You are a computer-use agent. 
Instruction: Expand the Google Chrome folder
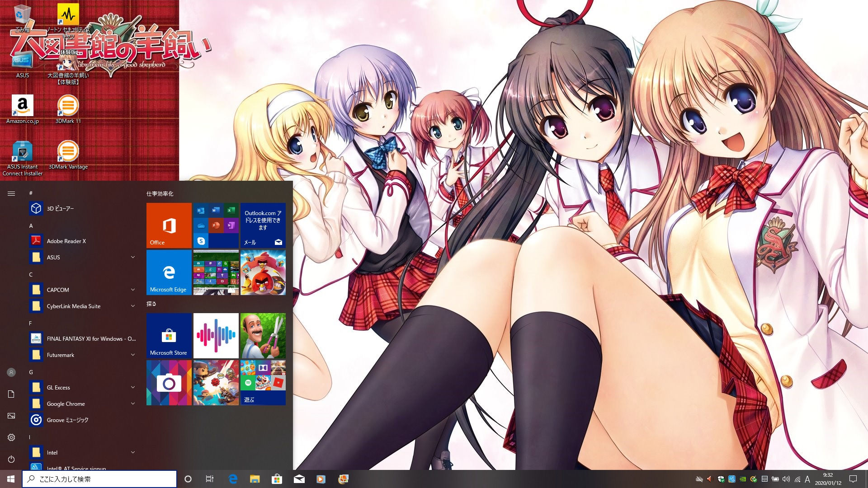tap(83, 404)
